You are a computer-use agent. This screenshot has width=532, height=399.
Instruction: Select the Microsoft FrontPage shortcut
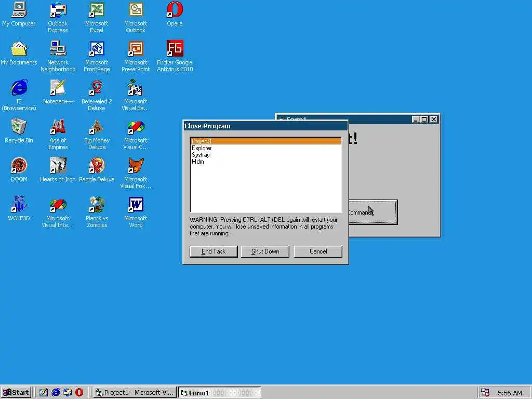tap(97, 56)
